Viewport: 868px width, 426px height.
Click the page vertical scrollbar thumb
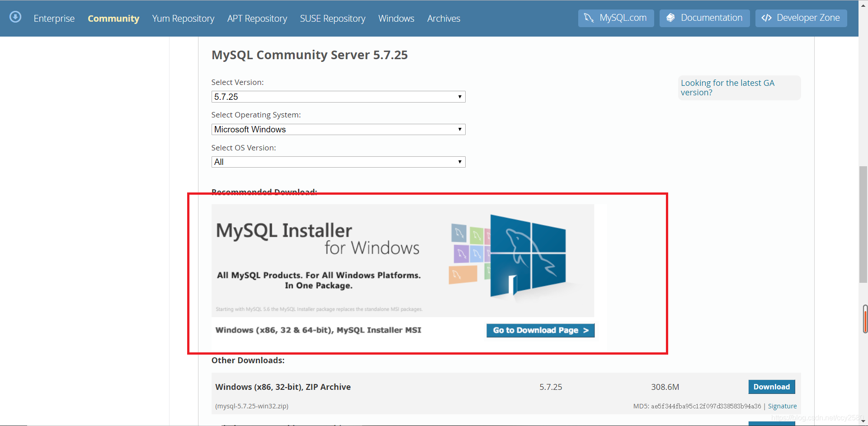click(863, 225)
